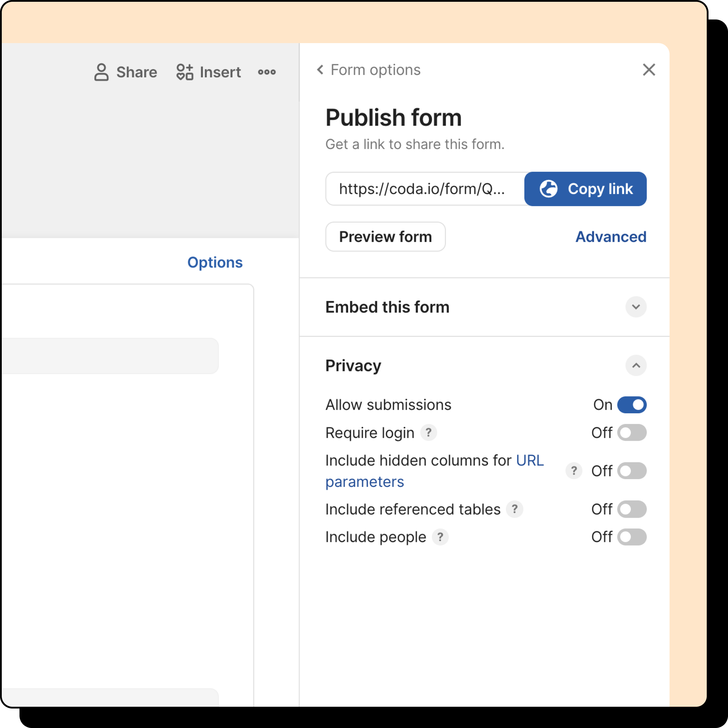This screenshot has width=728, height=728.
Task: Expand the Embed this form section
Action: pos(636,307)
